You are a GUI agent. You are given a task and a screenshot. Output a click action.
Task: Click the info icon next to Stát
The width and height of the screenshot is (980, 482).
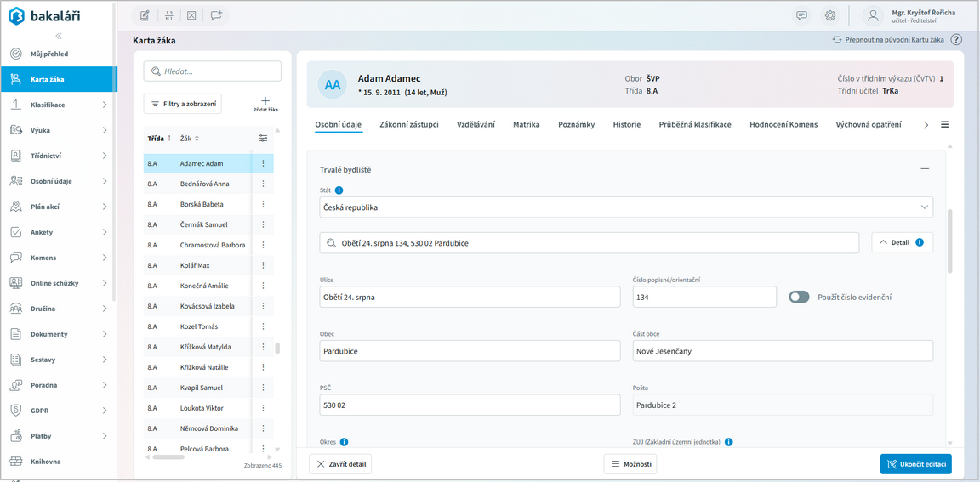pyautogui.click(x=339, y=190)
